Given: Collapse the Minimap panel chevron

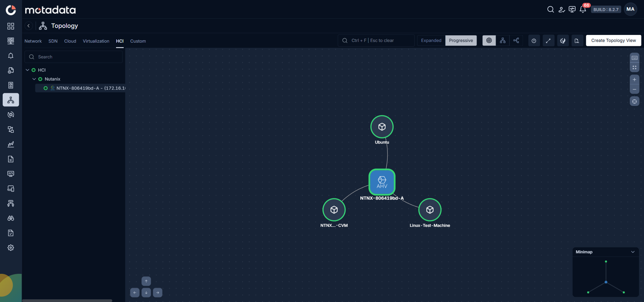Looking at the screenshot, I should (633, 252).
